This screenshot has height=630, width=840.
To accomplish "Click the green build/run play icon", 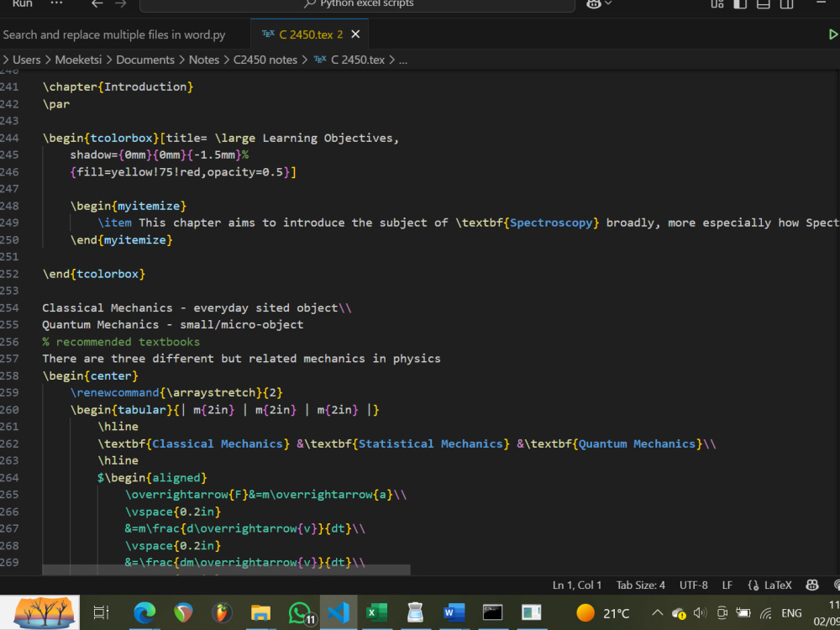I will 833,34.
